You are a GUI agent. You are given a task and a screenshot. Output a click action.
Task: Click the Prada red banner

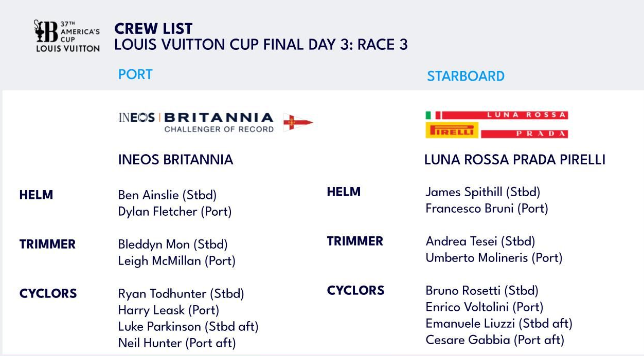click(x=524, y=134)
